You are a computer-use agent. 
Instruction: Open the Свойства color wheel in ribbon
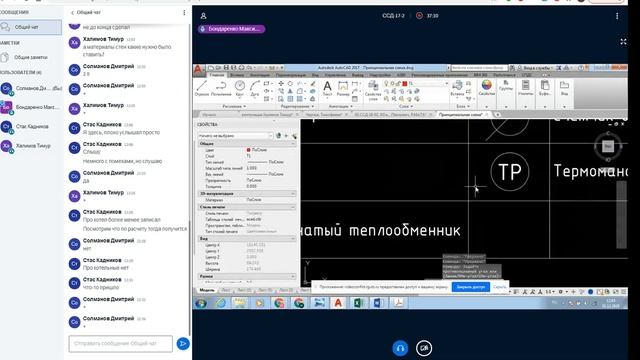[487, 85]
